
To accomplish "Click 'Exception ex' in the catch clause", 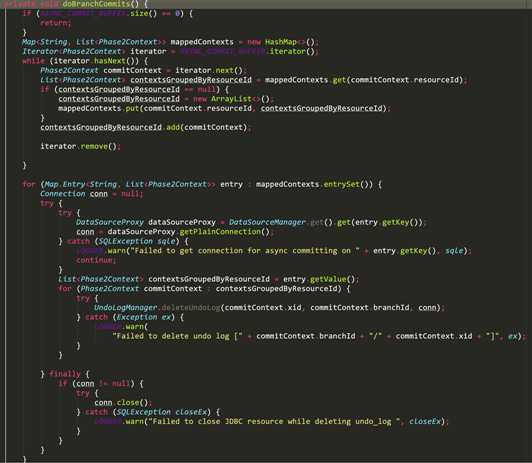I will pyautogui.click(x=144, y=317).
